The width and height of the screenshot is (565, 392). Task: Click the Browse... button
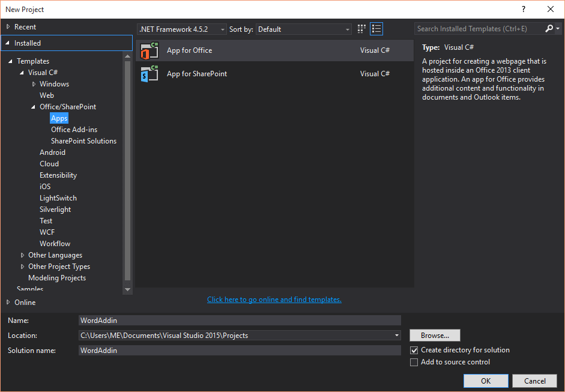pos(435,336)
